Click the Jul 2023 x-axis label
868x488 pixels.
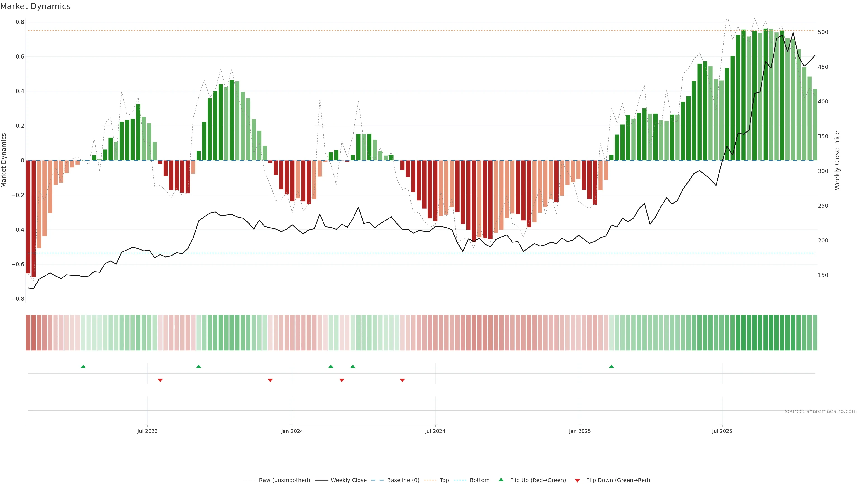[147, 431]
